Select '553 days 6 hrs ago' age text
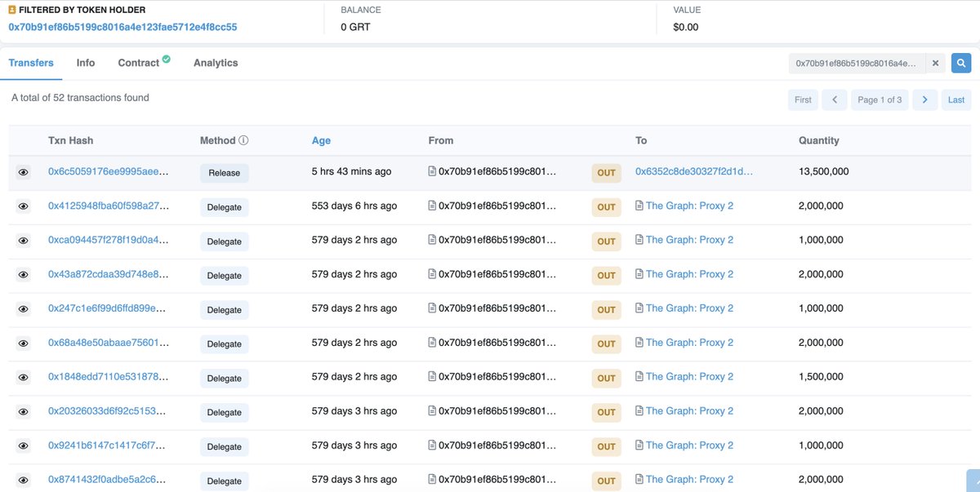 [x=354, y=206]
